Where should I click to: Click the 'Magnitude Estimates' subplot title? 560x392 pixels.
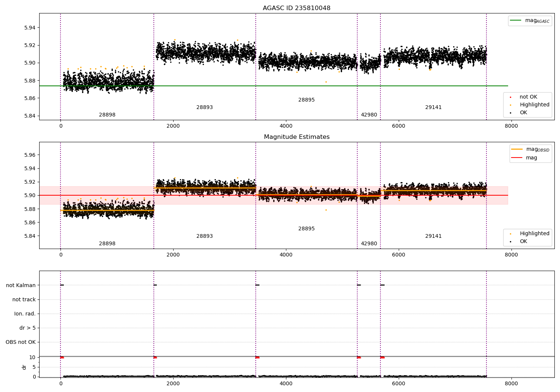coord(296,137)
